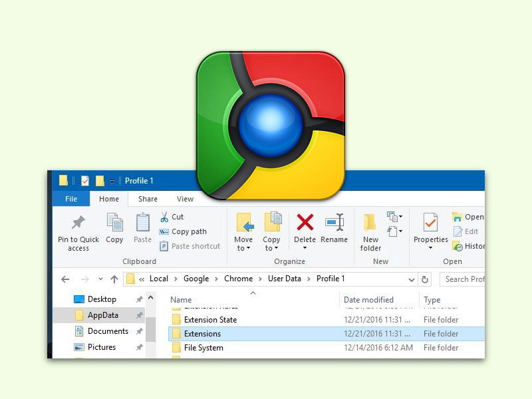
Task: Go up one folder level
Action: click(114, 279)
